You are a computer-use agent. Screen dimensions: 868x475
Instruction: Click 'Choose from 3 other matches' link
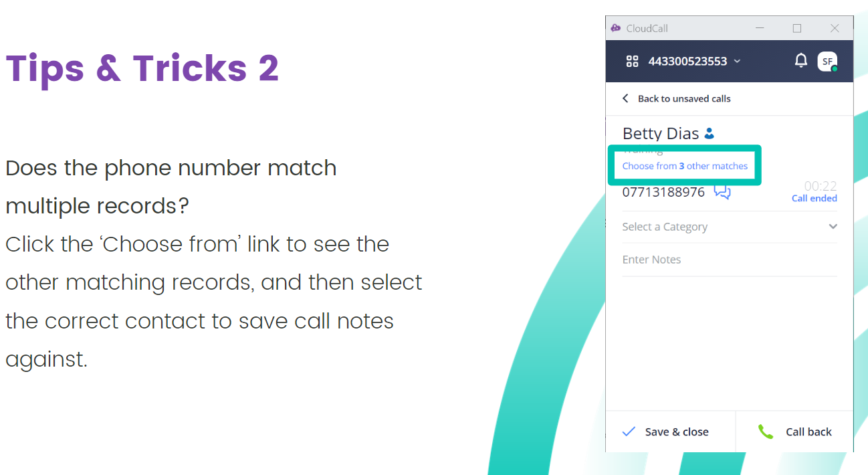pos(685,166)
